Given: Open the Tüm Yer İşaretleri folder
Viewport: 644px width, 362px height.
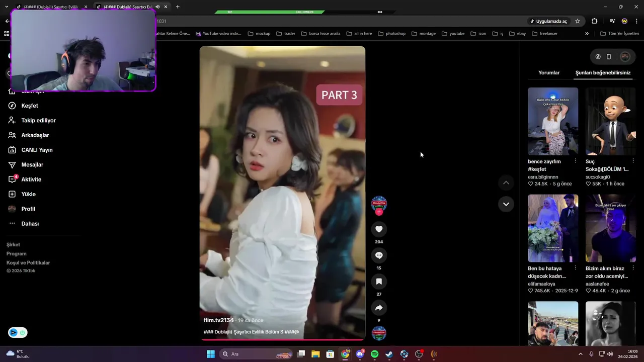Looking at the screenshot, I should pyautogui.click(x=619, y=34).
